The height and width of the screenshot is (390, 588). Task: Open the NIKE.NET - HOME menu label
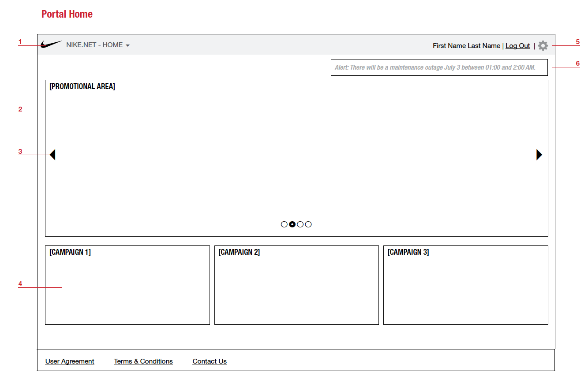[x=94, y=45]
